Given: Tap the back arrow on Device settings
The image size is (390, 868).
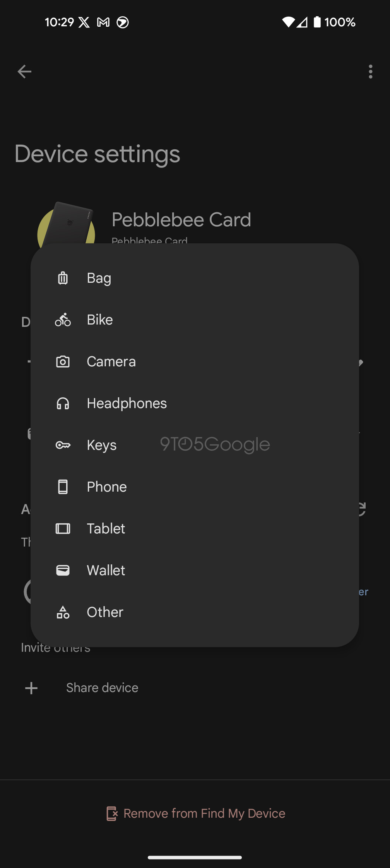Looking at the screenshot, I should point(24,72).
